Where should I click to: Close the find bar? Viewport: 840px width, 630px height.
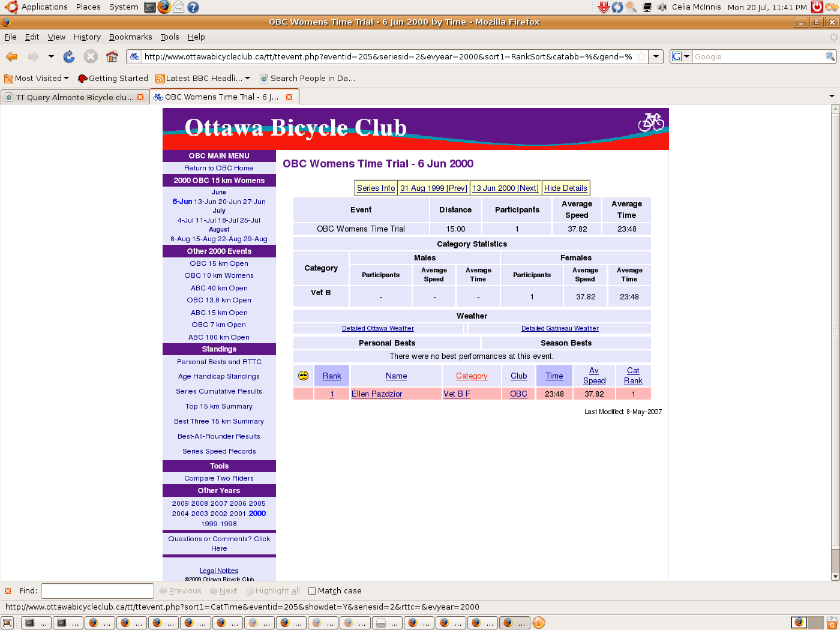click(8, 591)
